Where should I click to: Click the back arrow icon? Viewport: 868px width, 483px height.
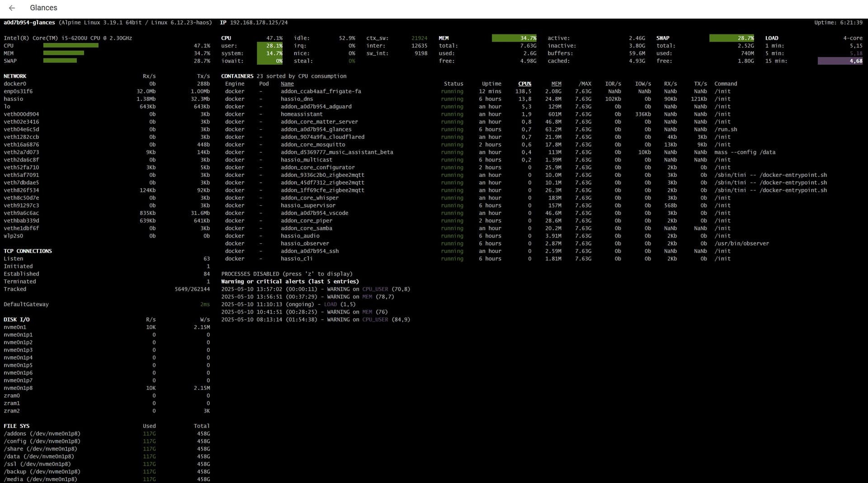(x=12, y=8)
